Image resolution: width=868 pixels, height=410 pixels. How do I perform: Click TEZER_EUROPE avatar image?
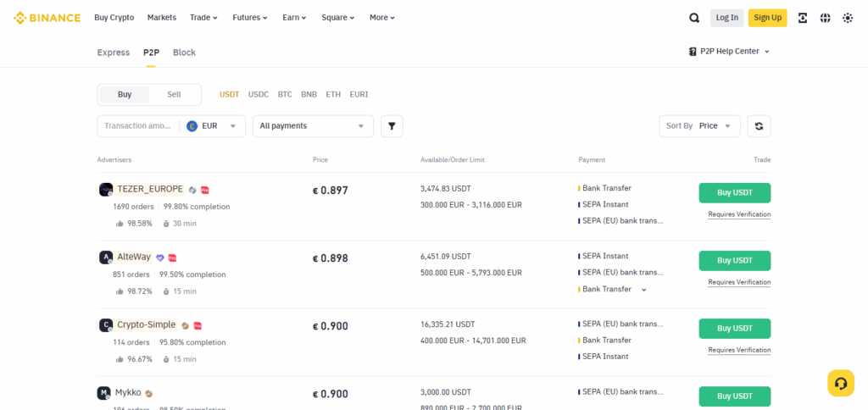point(106,190)
